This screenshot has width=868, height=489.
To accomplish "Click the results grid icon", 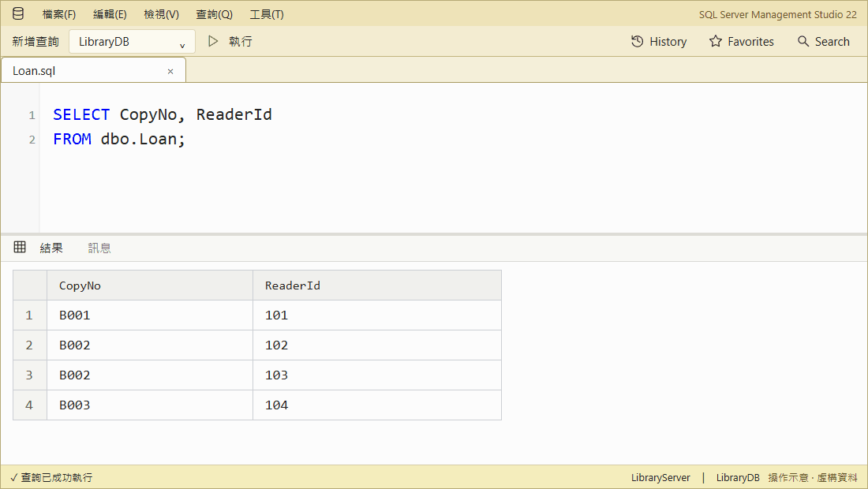I will click(20, 248).
